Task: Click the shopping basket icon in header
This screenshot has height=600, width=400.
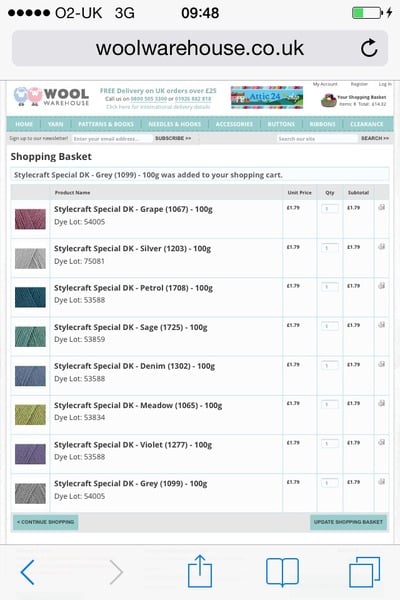Action: pyautogui.click(x=328, y=101)
